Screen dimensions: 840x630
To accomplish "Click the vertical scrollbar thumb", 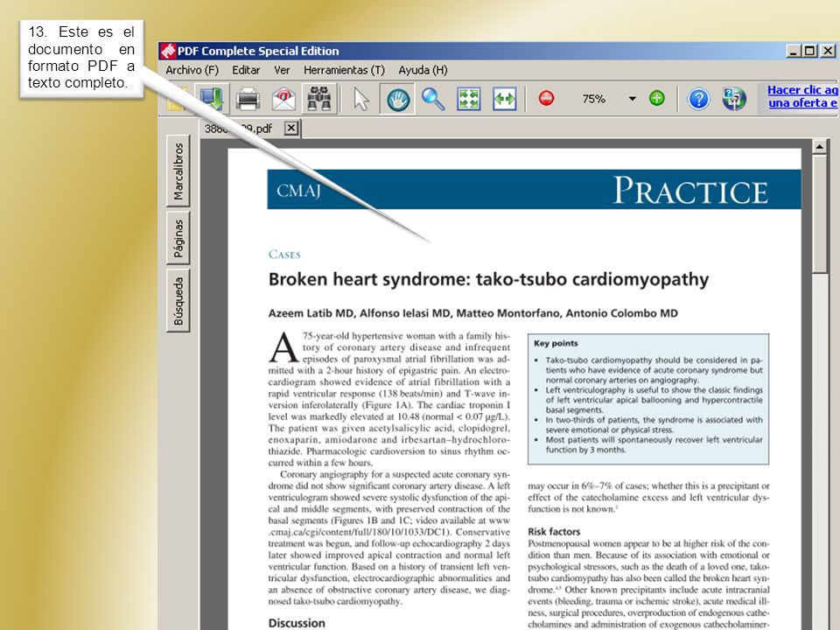I will click(x=819, y=214).
